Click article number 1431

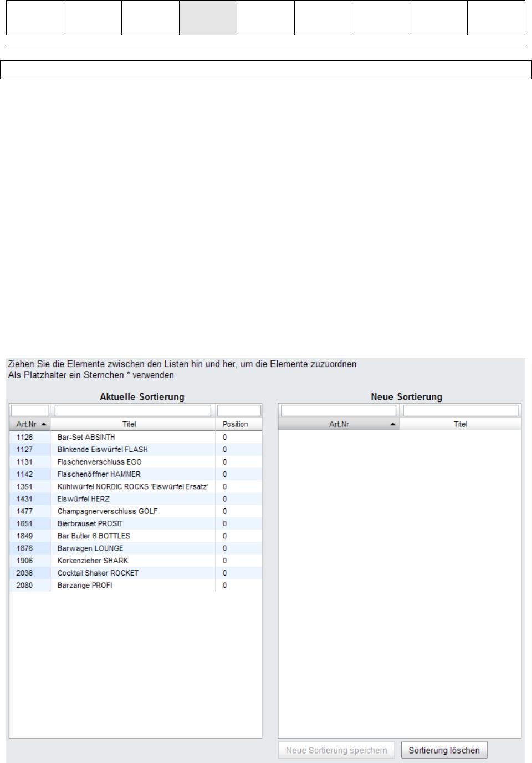[x=24, y=499]
